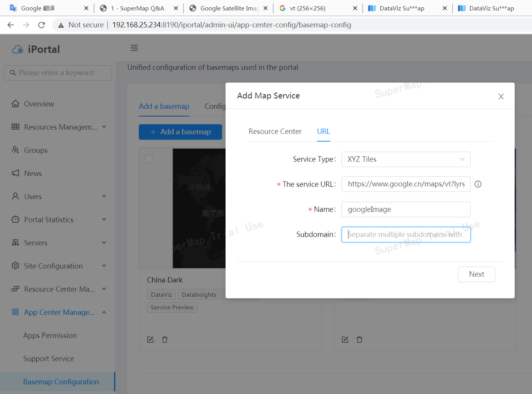This screenshot has height=394, width=532.
Task: Click the blue Add a basemap button
Action: [180, 132]
